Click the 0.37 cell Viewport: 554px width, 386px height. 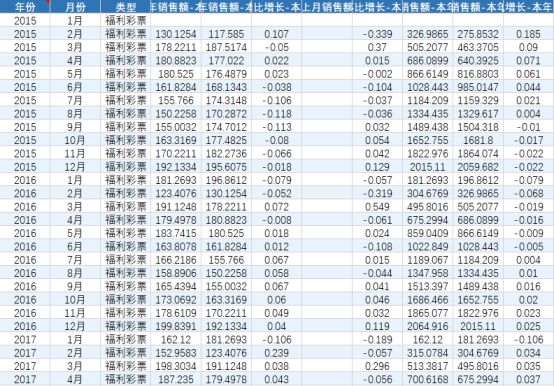[377, 47]
